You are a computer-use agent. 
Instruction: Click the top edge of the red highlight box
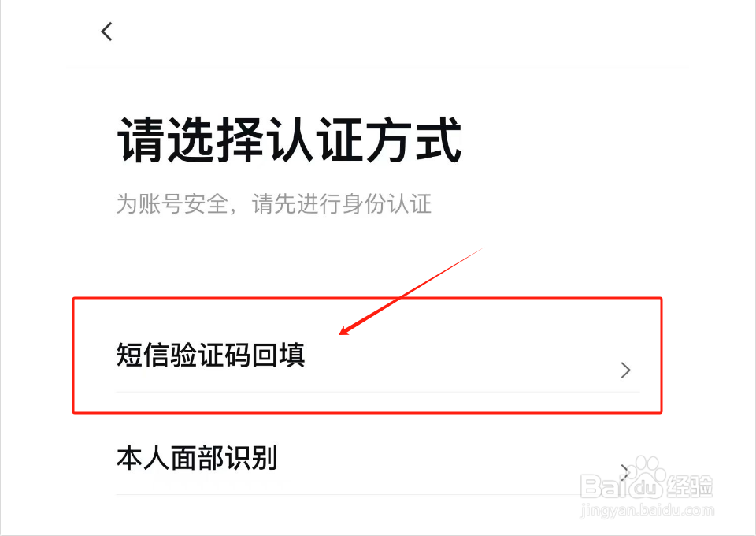[367, 298]
